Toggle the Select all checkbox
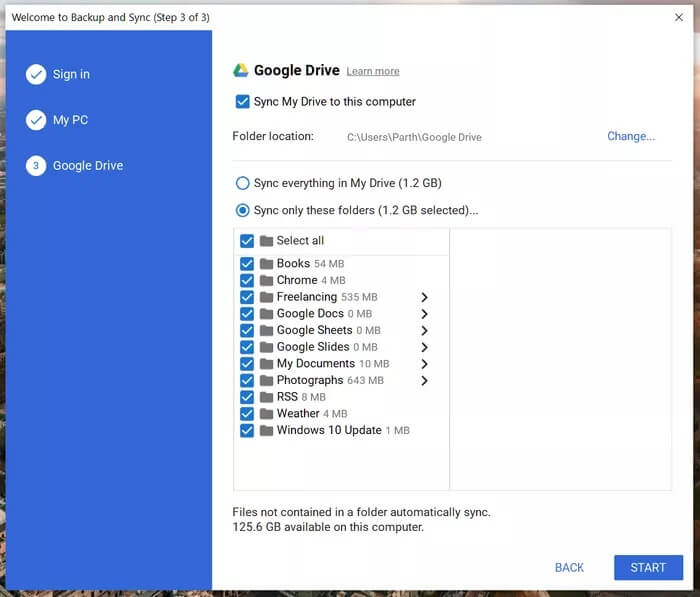 [x=247, y=241]
